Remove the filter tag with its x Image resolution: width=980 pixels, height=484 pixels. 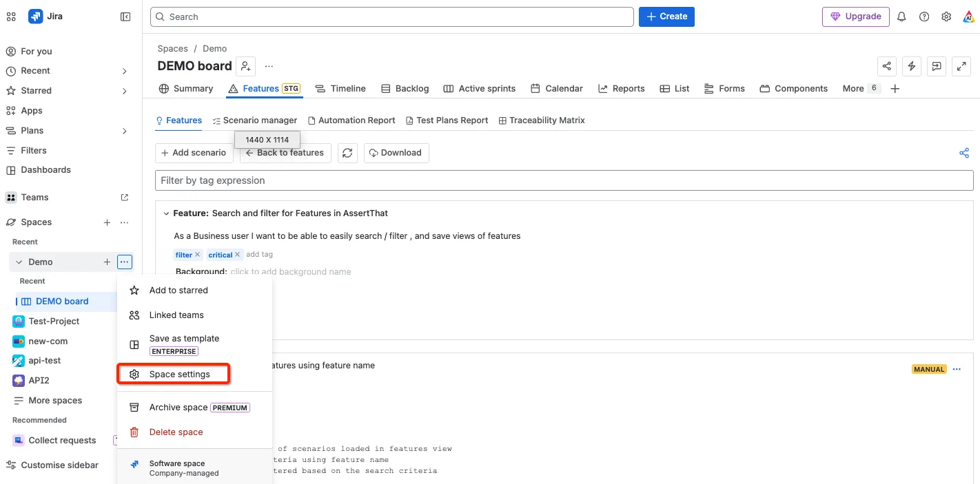[197, 255]
